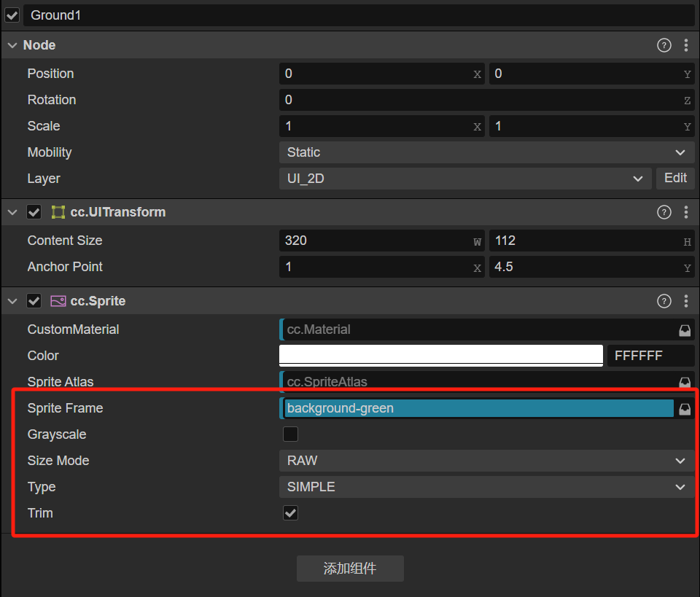Edit Scale X value field
Screen dimensions: 700x597
pyautogui.click(x=381, y=126)
